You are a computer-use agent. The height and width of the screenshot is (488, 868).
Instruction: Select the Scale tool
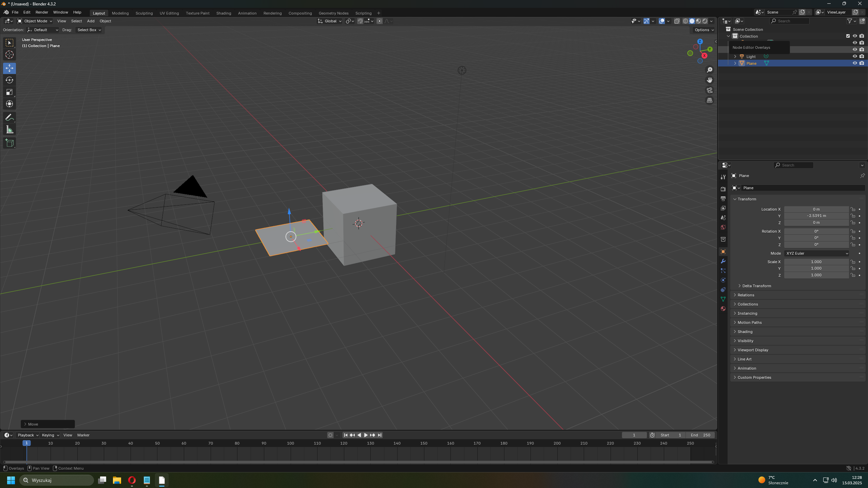click(9, 92)
